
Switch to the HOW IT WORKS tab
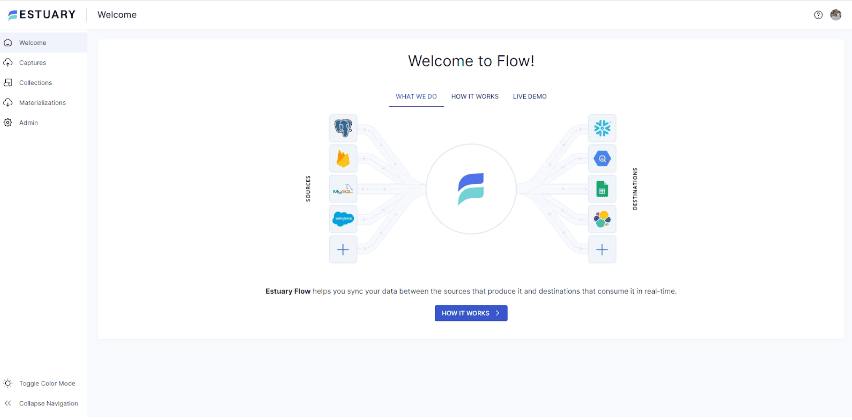(x=475, y=97)
